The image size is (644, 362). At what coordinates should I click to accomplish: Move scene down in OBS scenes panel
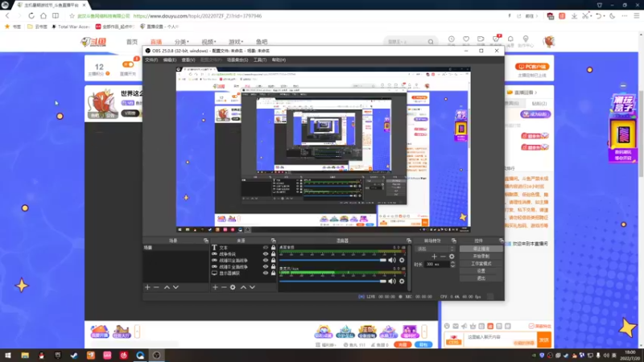coord(175,287)
